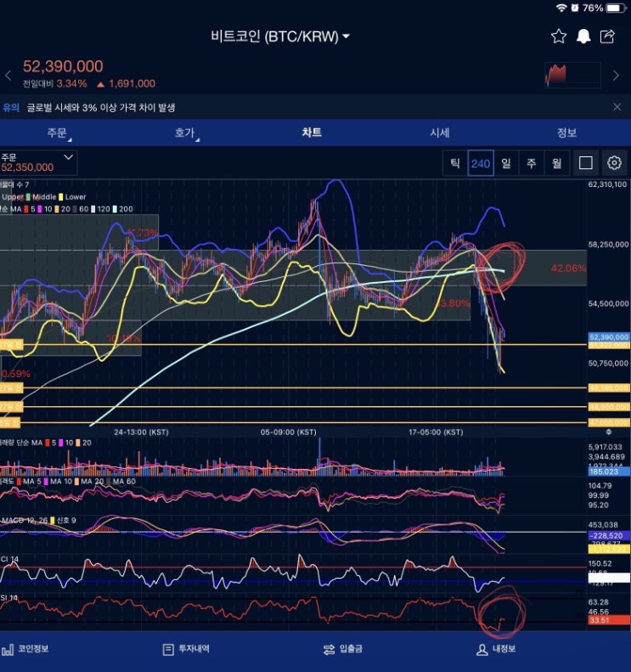This screenshot has width=631, height=672.
Task: Toggle fullscreen chart square icon
Action: coord(586,163)
